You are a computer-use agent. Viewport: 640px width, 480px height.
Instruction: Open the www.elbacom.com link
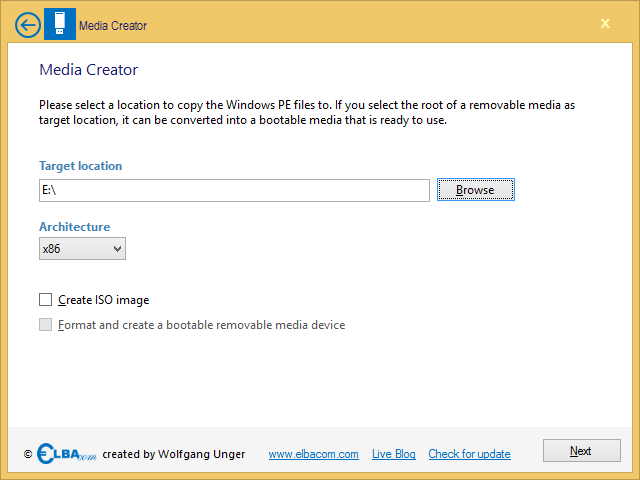click(313, 454)
